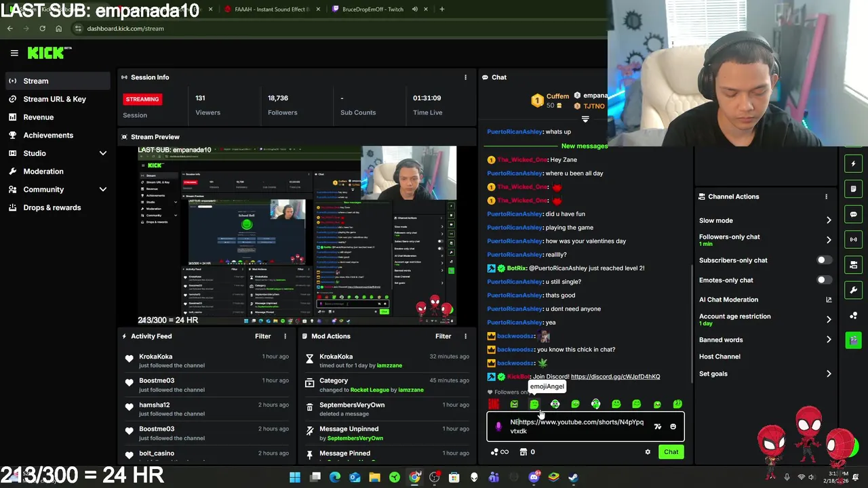Open the channel points infinity indicator
The image size is (868, 488).
point(500,452)
